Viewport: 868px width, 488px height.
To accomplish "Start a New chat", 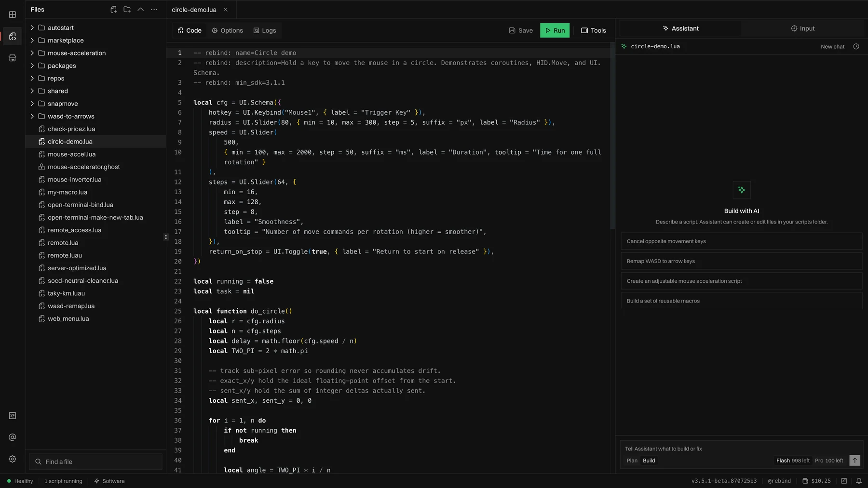I will point(832,47).
